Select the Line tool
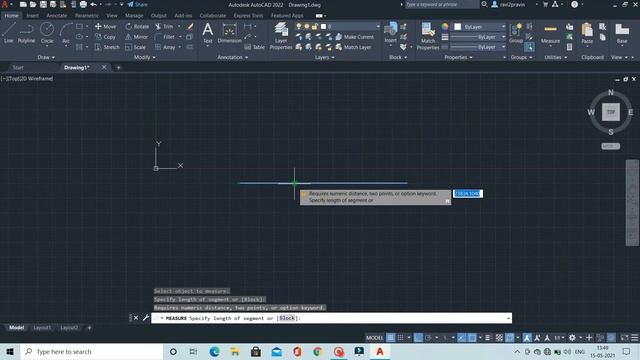Image resolution: width=640 pixels, height=360 pixels. point(9,33)
